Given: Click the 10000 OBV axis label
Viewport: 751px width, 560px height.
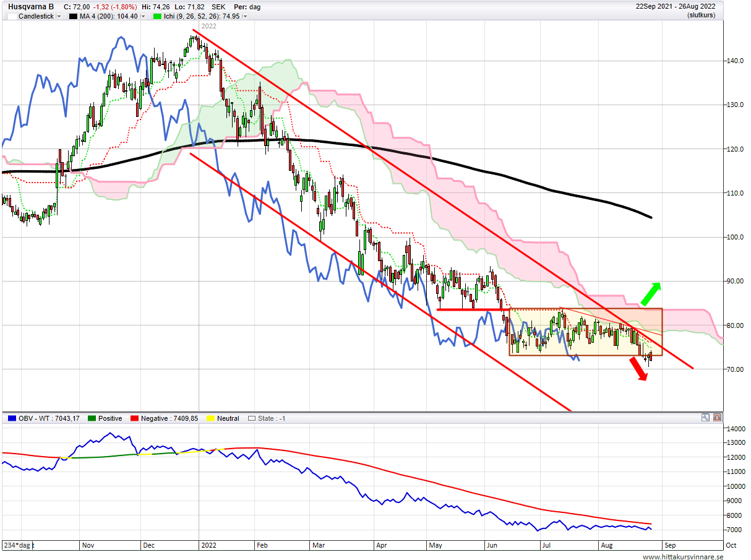Looking at the screenshot, I should click(x=735, y=486).
